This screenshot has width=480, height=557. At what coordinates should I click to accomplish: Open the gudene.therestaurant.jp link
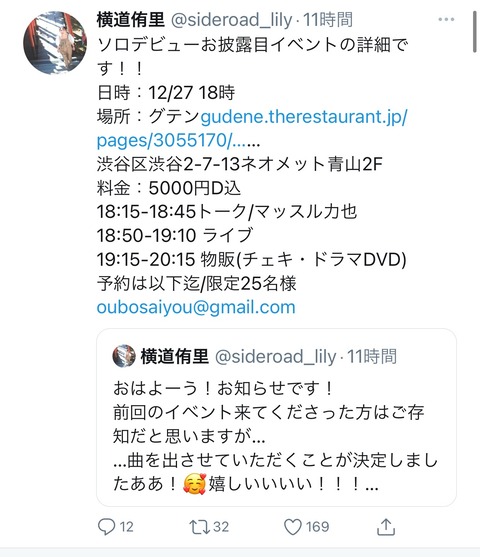(x=304, y=117)
